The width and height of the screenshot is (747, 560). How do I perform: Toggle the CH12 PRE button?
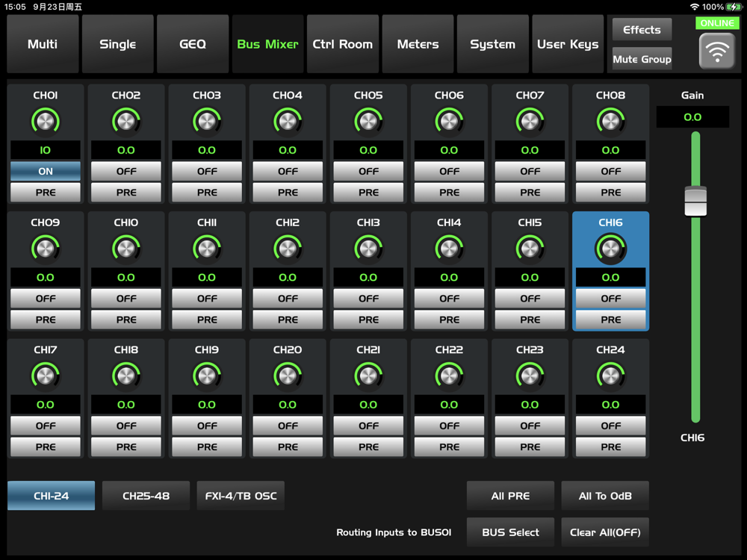pos(288,320)
